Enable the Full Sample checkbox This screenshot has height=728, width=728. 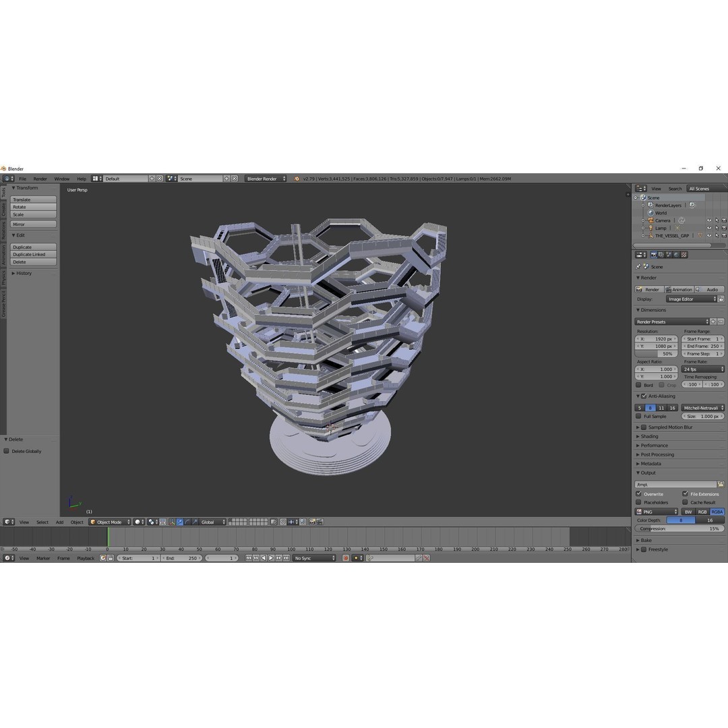[x=638, y=416]
